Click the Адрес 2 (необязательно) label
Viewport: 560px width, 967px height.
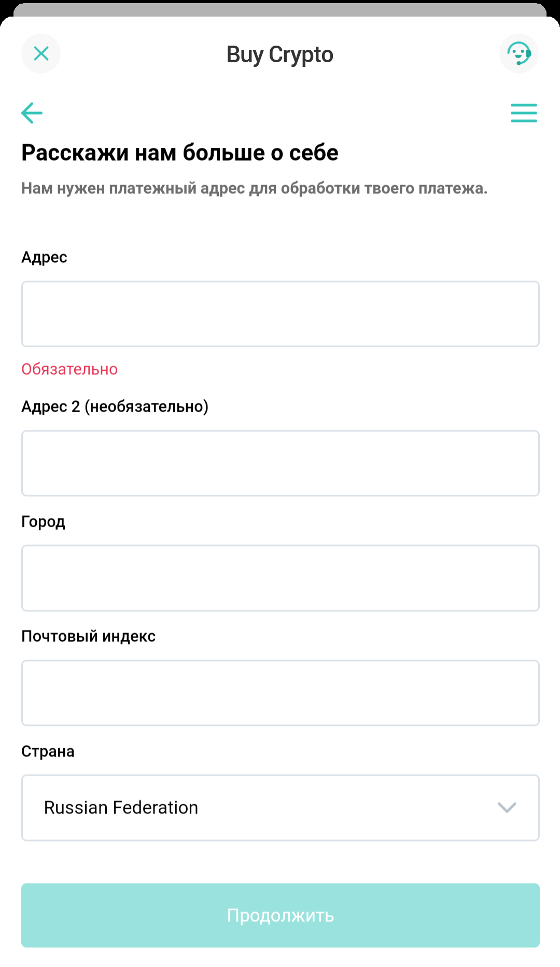115,407
